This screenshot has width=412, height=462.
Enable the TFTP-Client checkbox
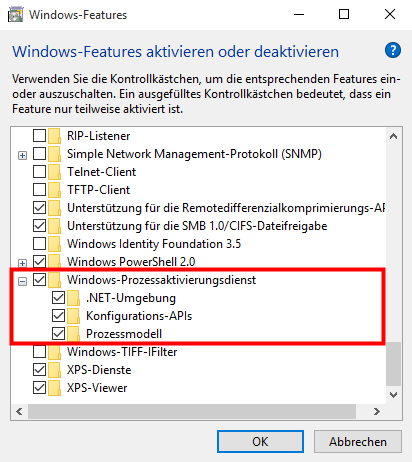click(39, 190)
